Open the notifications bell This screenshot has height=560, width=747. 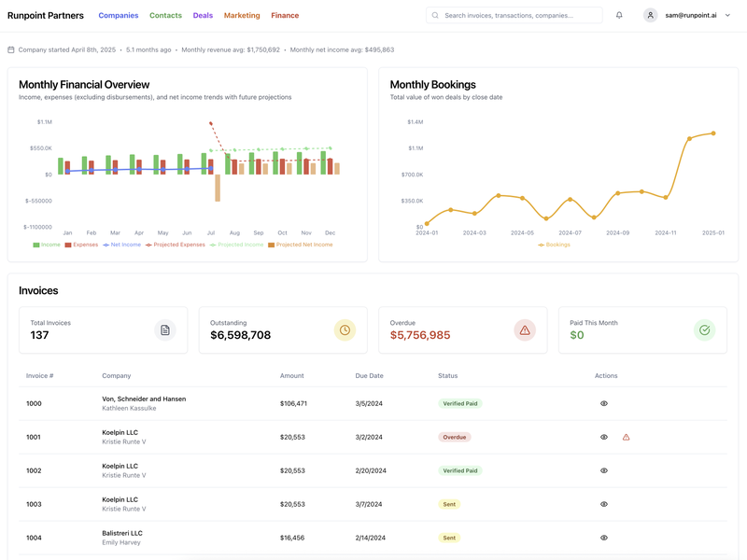[617, 15]
